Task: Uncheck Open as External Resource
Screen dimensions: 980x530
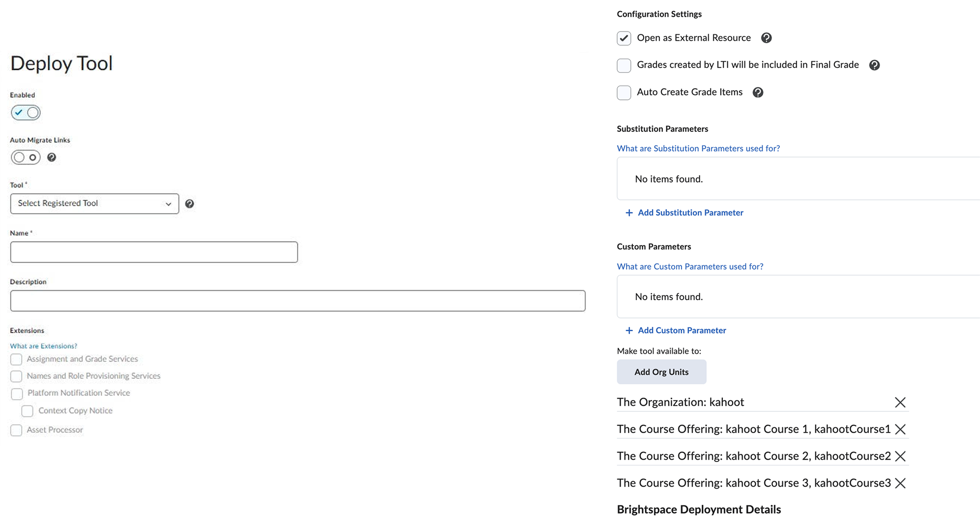Action: pos(624,38)
